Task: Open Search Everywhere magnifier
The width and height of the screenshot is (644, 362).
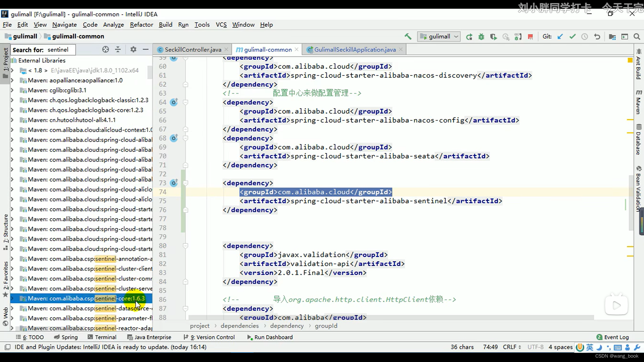Action: [x=637, y=37]
